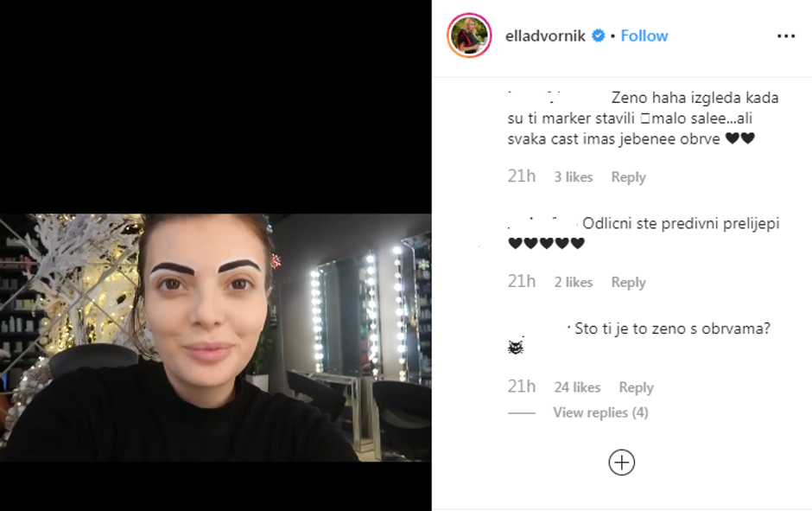Screen dimensions: 812x511
Task: Reply to the 'Zeno haha izgleda' comment
Action: tap(628, 177)
